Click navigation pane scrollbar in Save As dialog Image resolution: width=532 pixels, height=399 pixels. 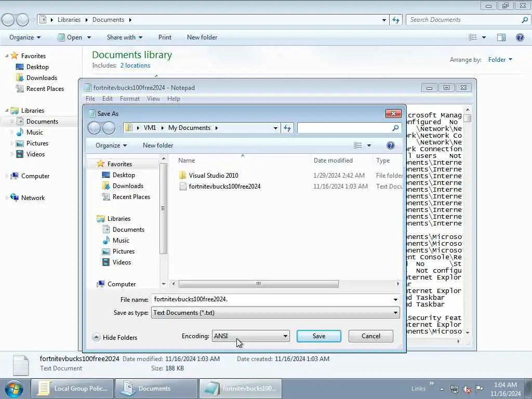coord(164,208)
